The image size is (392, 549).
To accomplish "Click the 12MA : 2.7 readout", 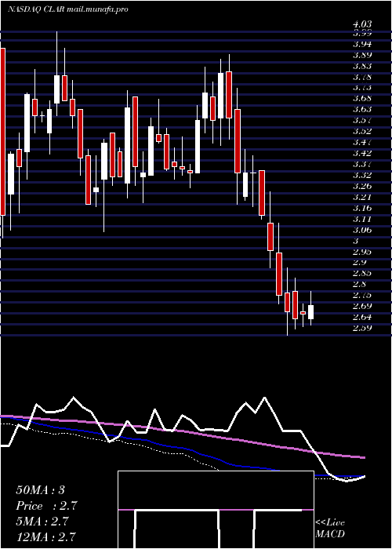I will (x=45, y=537).
